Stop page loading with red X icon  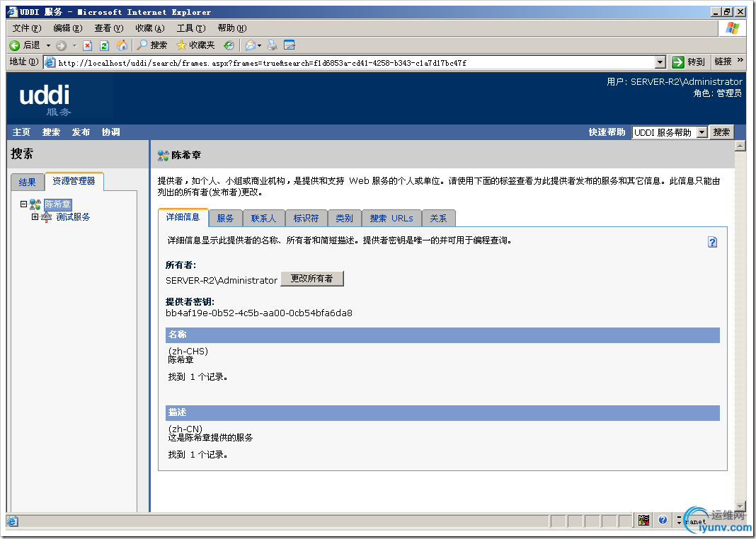point(87,46)
